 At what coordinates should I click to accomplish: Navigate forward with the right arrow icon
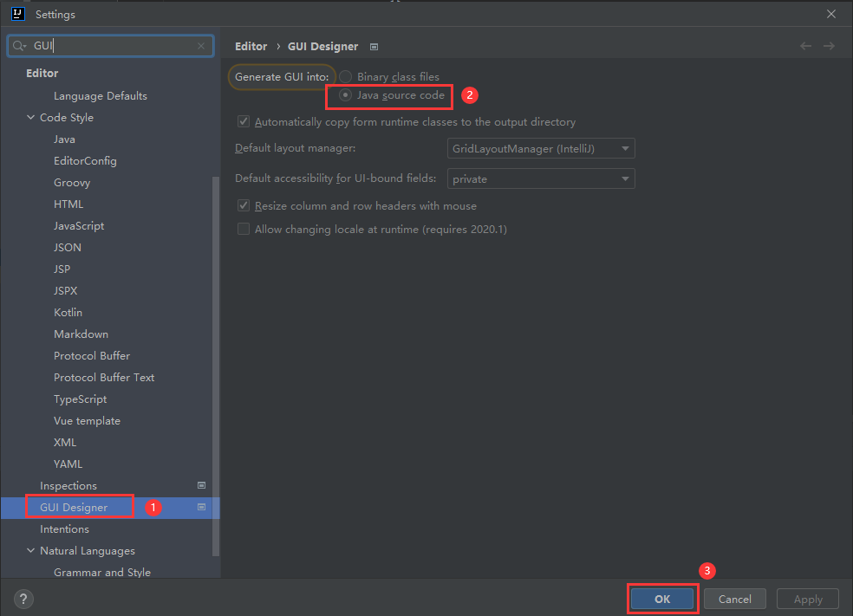tap(829, 46)
